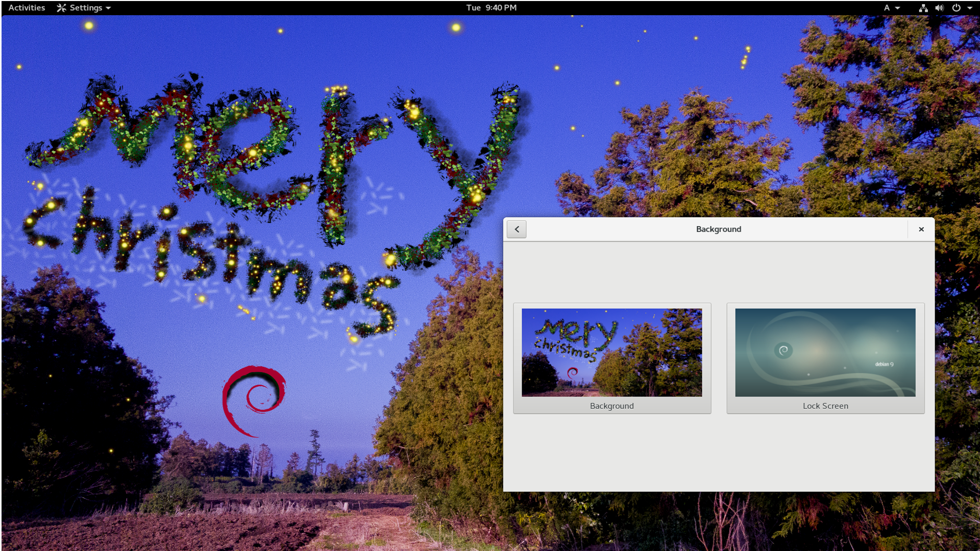Click the power icon in top bar
This screenshot has height=551, width=980.
pyautogui.click(x=956, y=8)
